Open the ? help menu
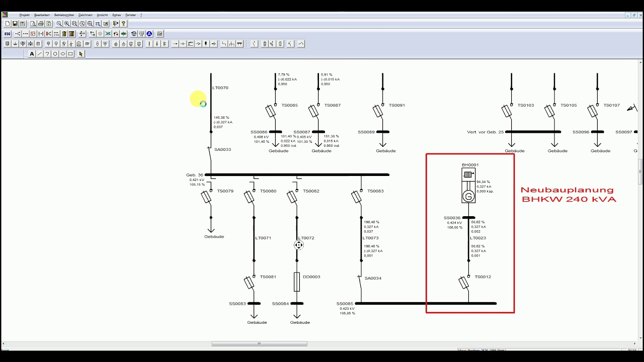 coord(141,15)
